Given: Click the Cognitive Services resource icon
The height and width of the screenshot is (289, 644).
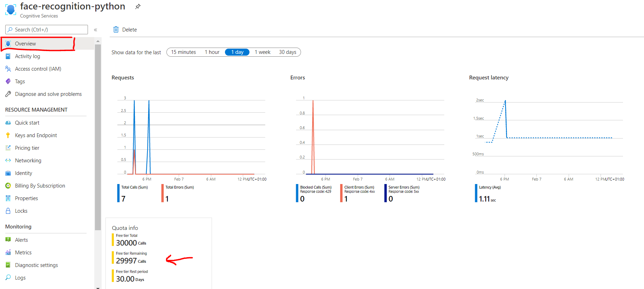Looking at the screenshot, I should coord(11,9).
